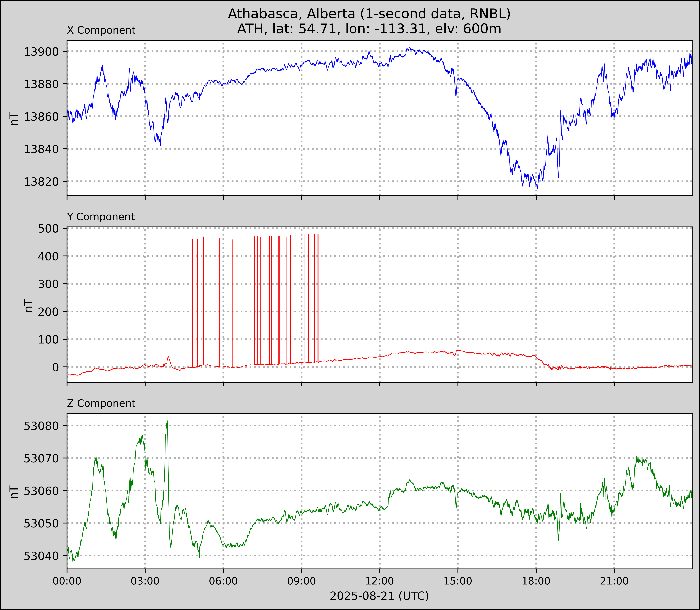Click the 13900 tick label on X axis

click(x=41, y=52)
